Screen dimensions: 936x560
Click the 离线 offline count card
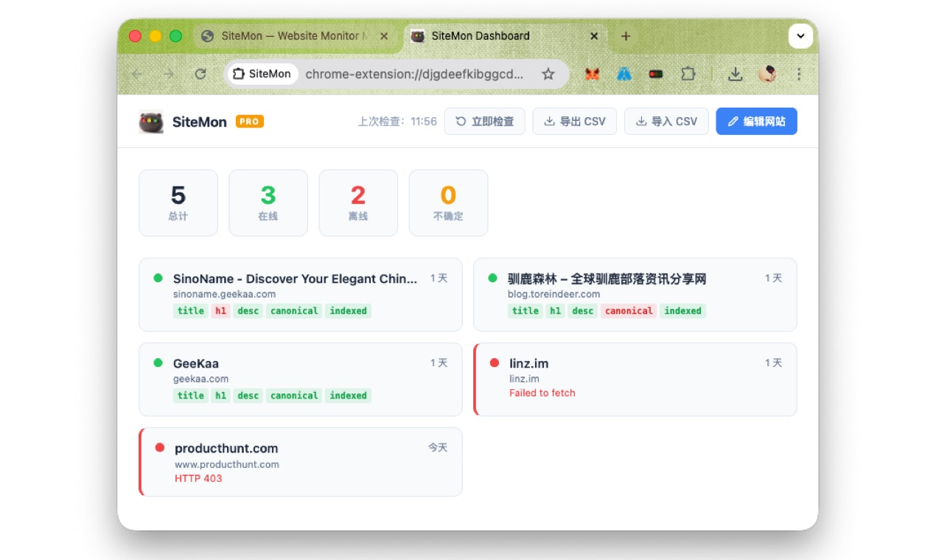pos(358,203)
